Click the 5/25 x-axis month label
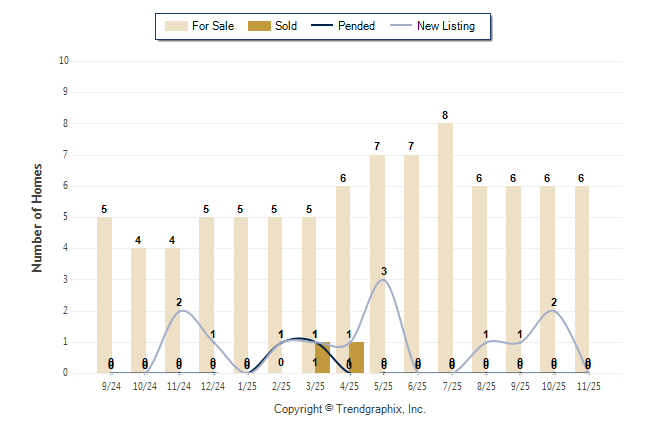Image resolution: width=646 pixels, height=434 pixels. 384,384
